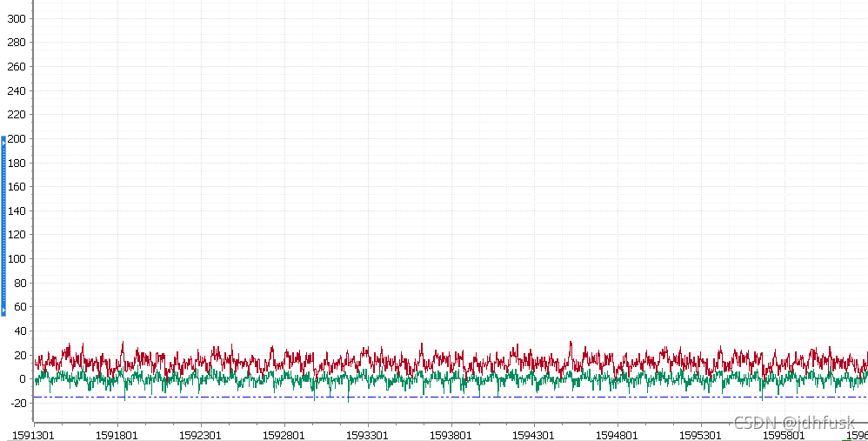Click the 1592801 x-axis label

pyautogui.click(x=284, y=436)
